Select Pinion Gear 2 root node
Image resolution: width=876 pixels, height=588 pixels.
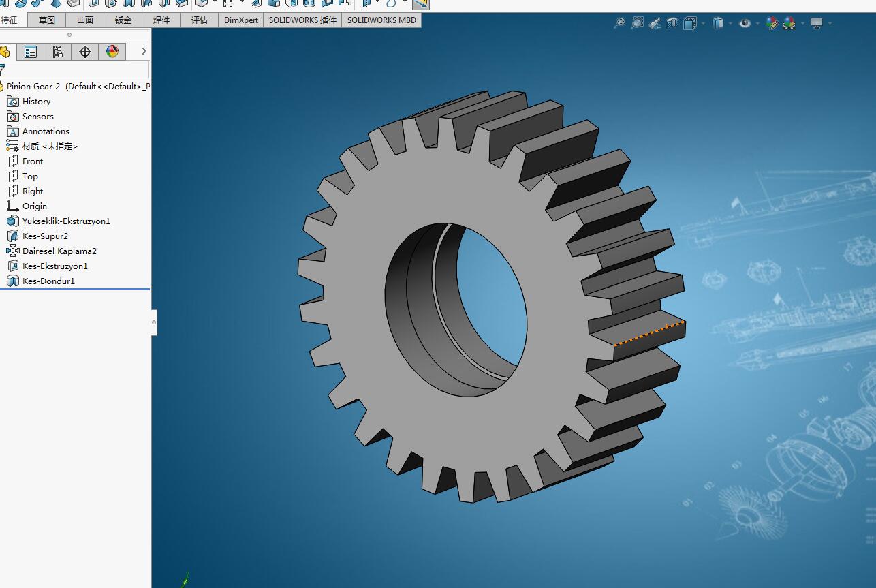pos(75,87)
